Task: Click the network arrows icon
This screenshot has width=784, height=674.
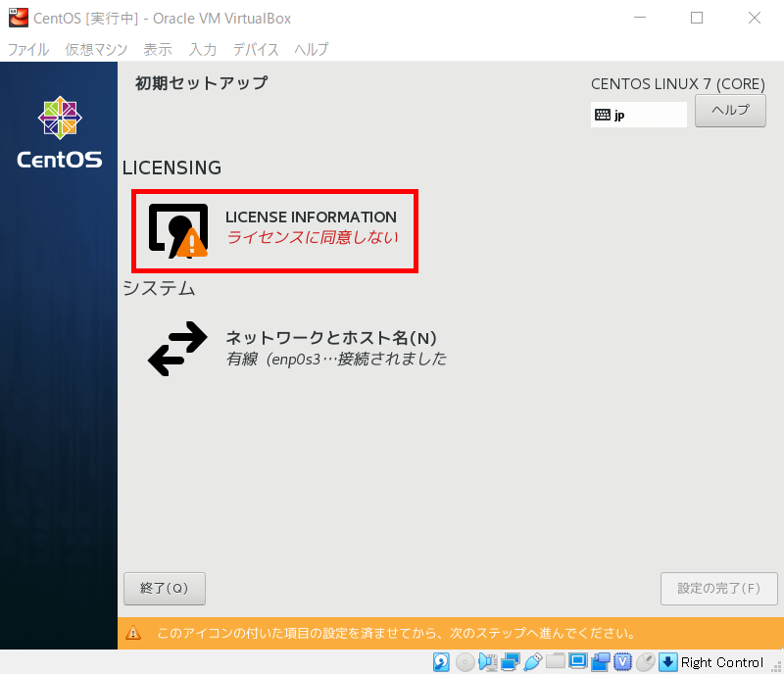Action: [x=177, y=349]
